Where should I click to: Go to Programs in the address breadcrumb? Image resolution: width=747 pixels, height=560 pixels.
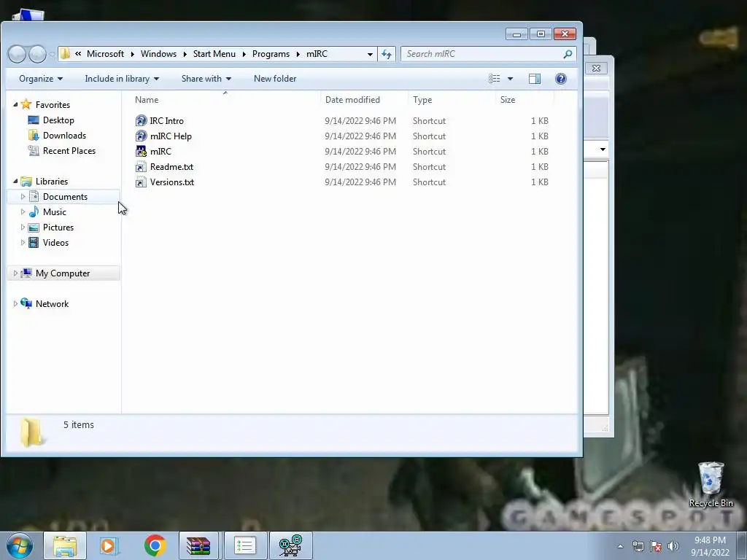pyautogui.click(x=271, y=54)
